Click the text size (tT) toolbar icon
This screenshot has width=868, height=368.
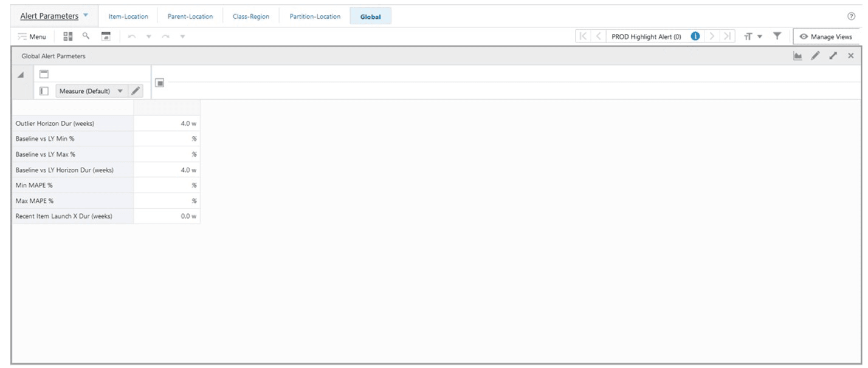click(748, 36)
